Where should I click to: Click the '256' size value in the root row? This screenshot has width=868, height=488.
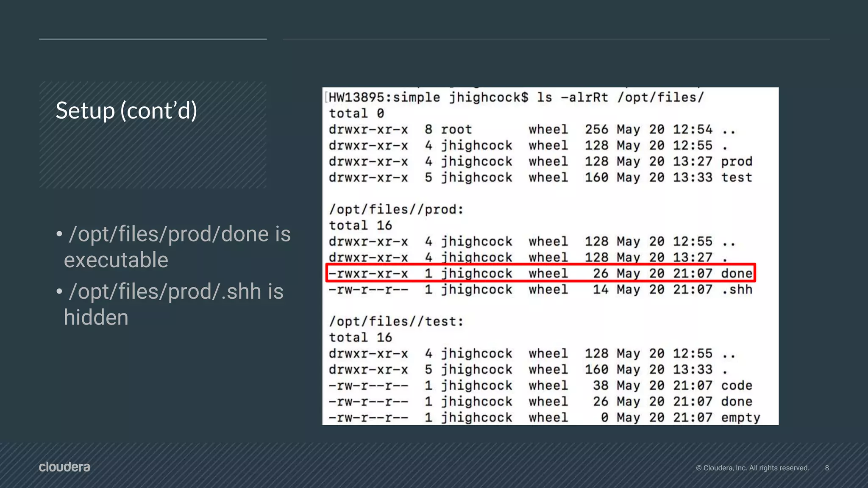coord(596,130)
